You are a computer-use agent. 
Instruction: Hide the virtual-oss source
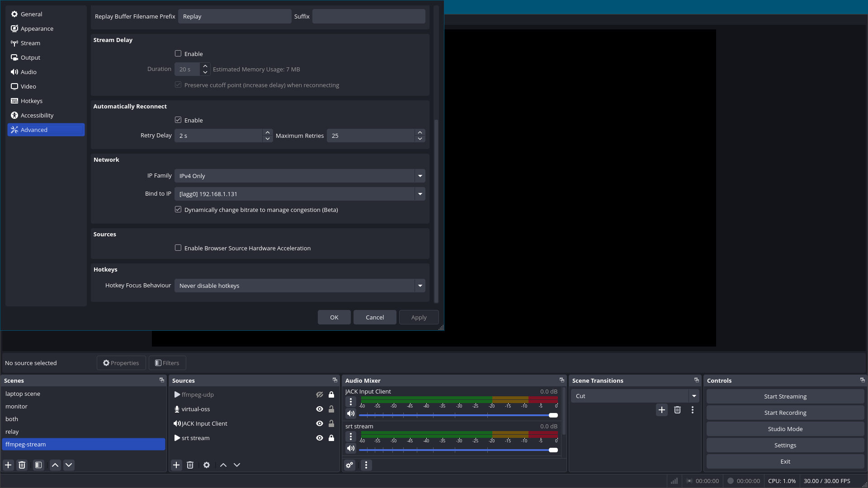coord(320,409)
